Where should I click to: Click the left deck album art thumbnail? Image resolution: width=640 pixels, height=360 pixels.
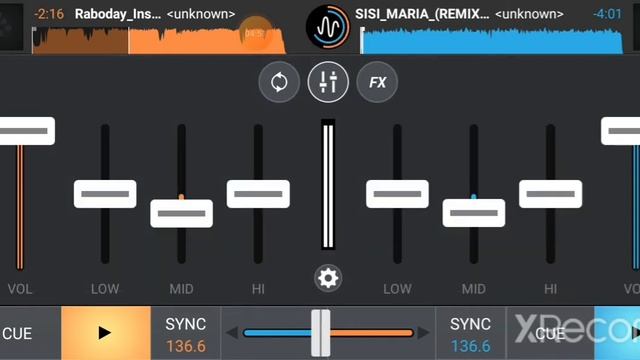click(x=11, y=27)
